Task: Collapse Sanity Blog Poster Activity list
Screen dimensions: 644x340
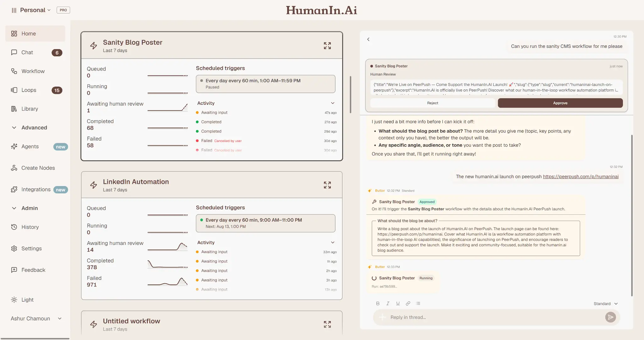Action: 333,103
